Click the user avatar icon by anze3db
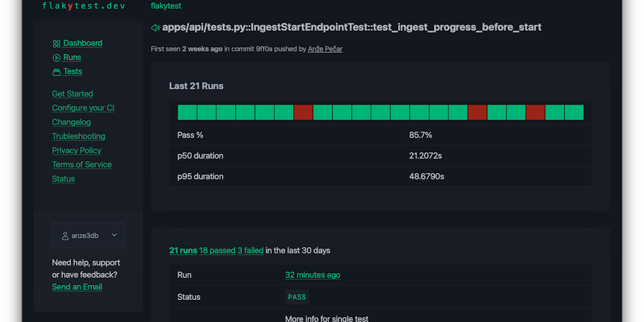Screen dimensions: 644x322 pos(65,236)
